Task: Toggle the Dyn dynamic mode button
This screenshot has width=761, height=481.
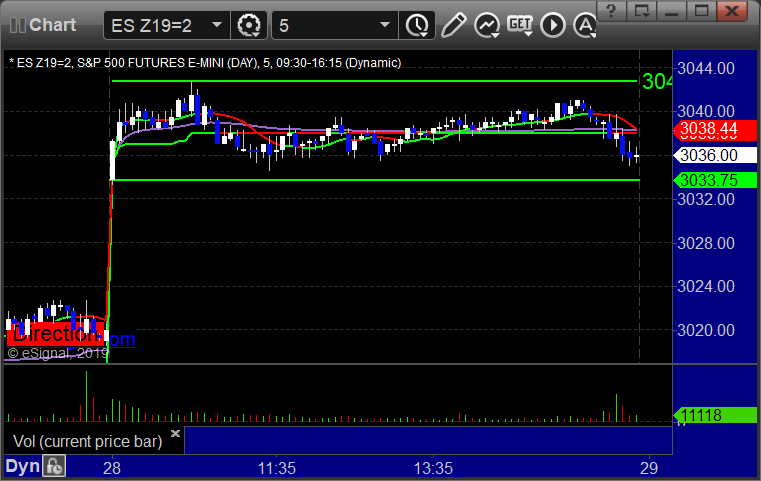Action: click(x=22, y=466)
